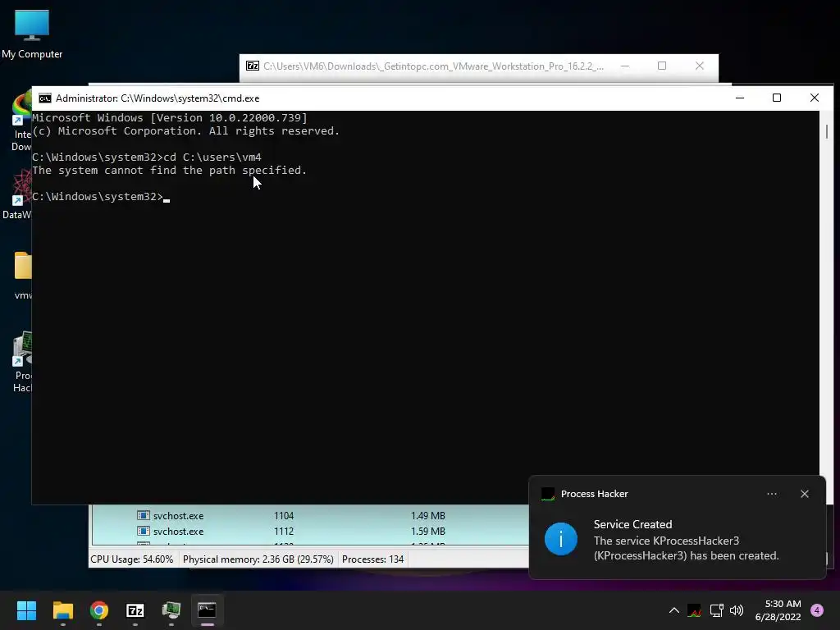Screen dimensions: 840x630
Task: Open the clock showing 5:30 AM
Action: click(x=778, y=610)
